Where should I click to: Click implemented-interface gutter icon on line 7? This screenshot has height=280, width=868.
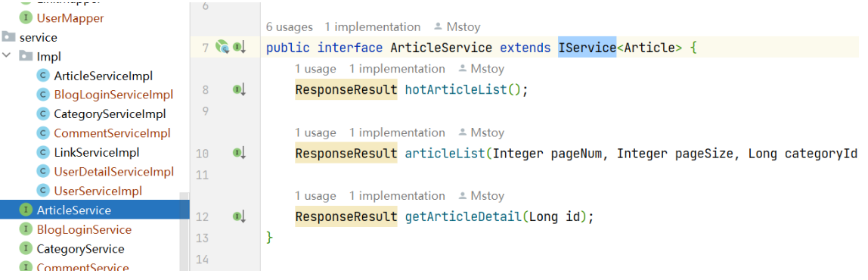pyautogui.click(x=239, y=48)
